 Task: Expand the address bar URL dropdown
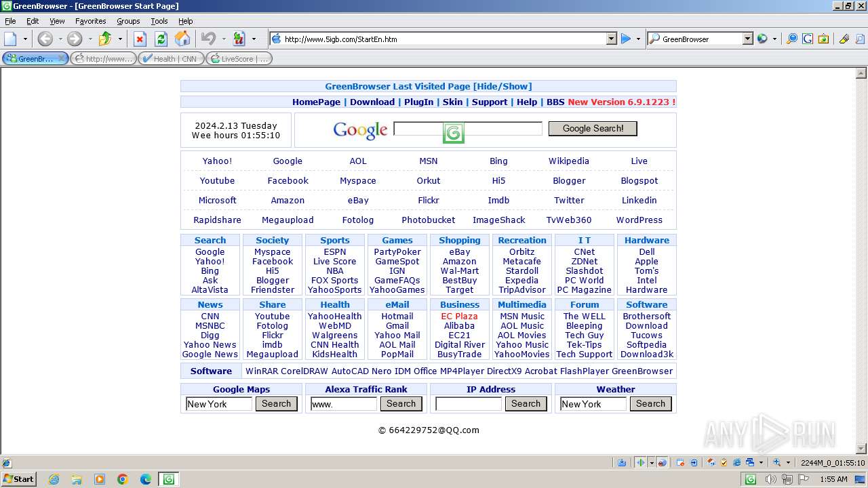click(611, 39)
